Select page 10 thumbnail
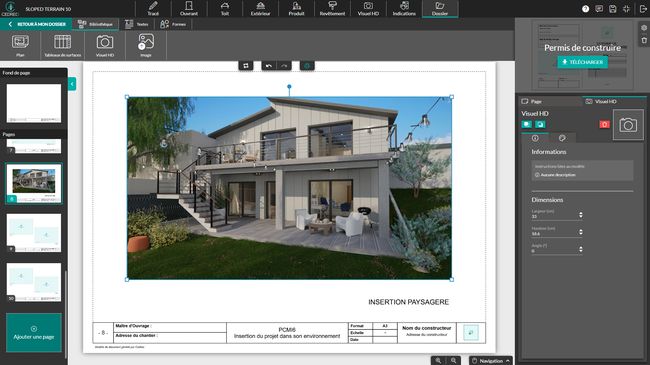 pos(34,282)
